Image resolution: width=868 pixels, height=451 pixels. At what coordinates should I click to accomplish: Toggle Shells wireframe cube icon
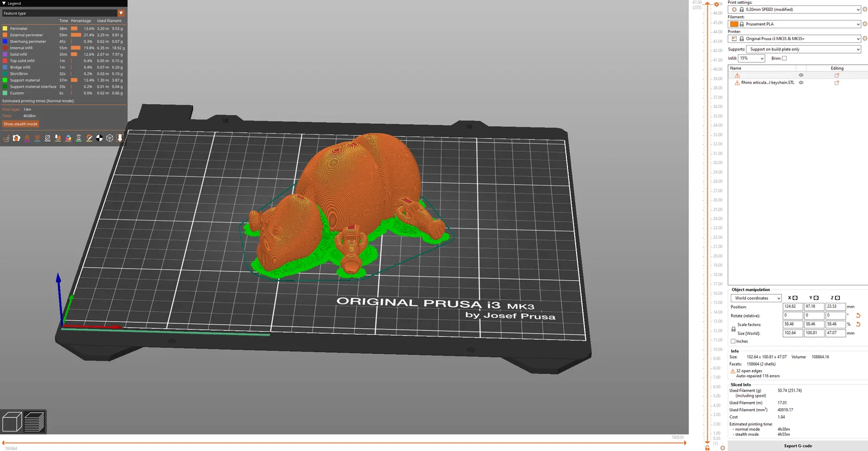click(x=110, y=138)
